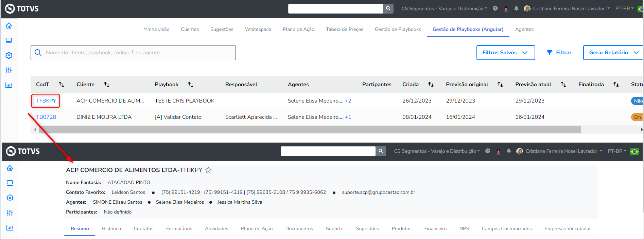This screenshot has height=239, width=644.
Task: Open Cristiane Ferreira user menu in lower header
Action: [x=564, y=151]
